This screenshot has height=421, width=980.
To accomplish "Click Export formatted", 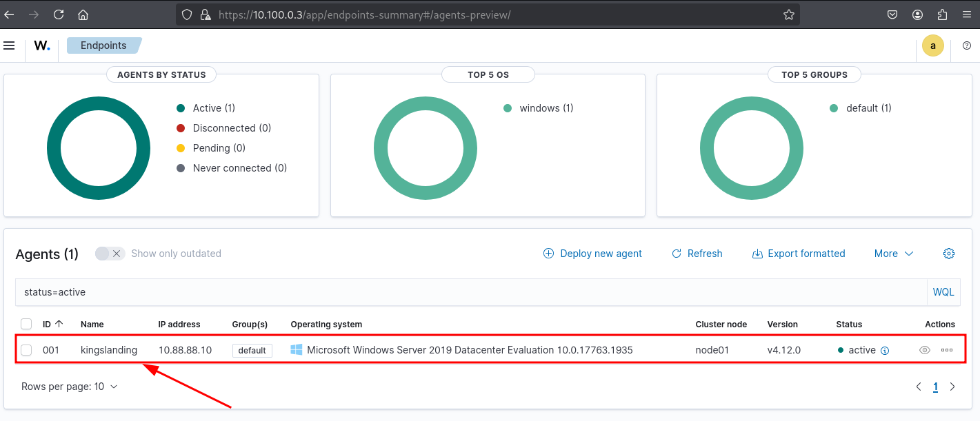I will coord(798,254).
